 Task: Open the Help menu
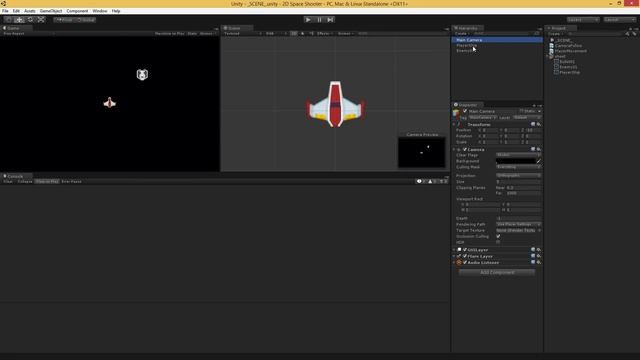tap(116, 11)
